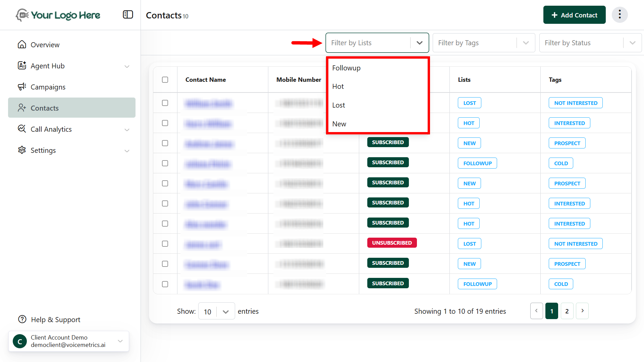Open the three-dot more options menu
The image size is (644, 362).
620,15
